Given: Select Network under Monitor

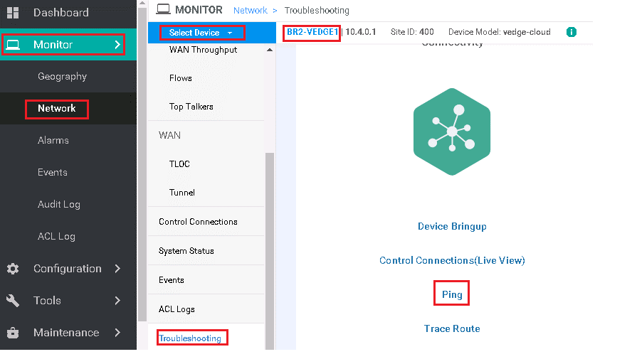Looking at the screenshot, I should [56, 108].
